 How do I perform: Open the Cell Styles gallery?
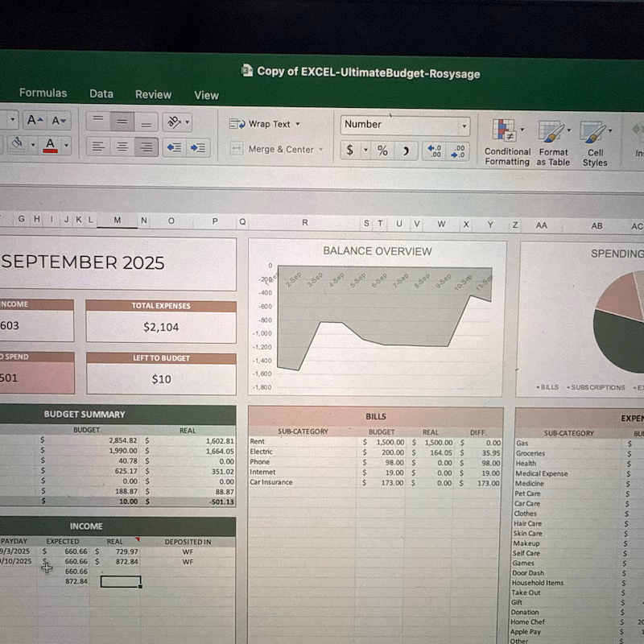[x=595, y=142]
